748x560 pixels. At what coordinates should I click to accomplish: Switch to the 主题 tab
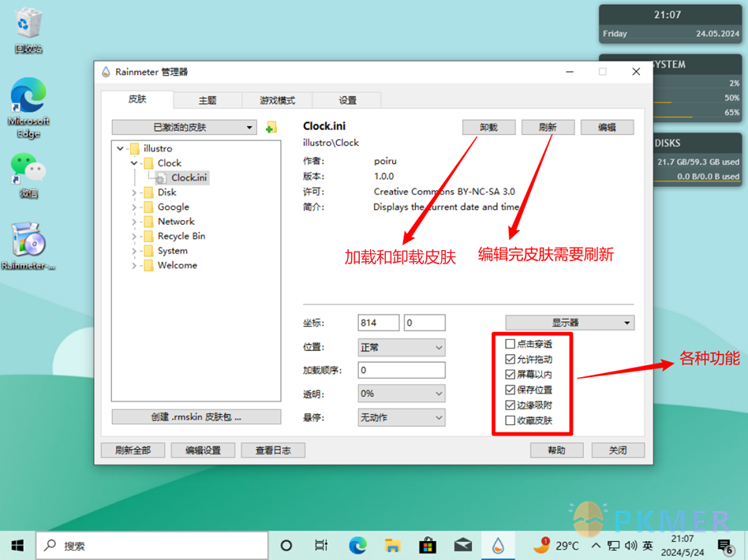(x=208, y=100)
